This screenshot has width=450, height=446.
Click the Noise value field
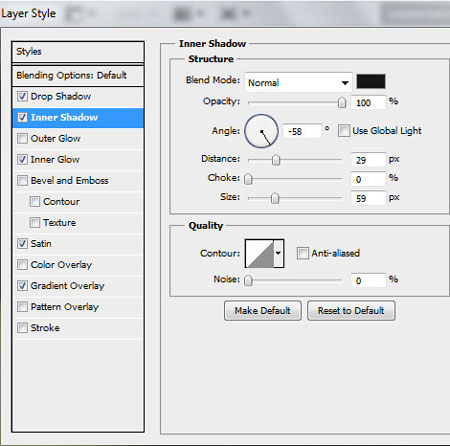[368, 281]
